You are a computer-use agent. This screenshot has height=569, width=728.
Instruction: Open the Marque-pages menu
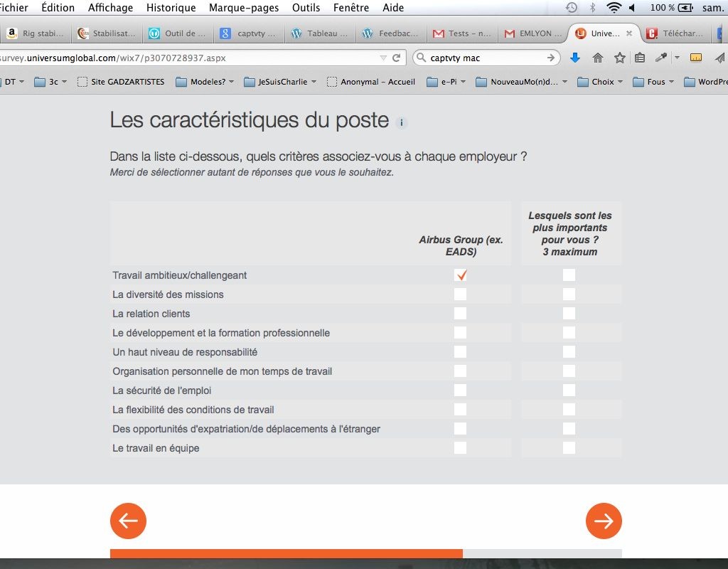(244, 7)
